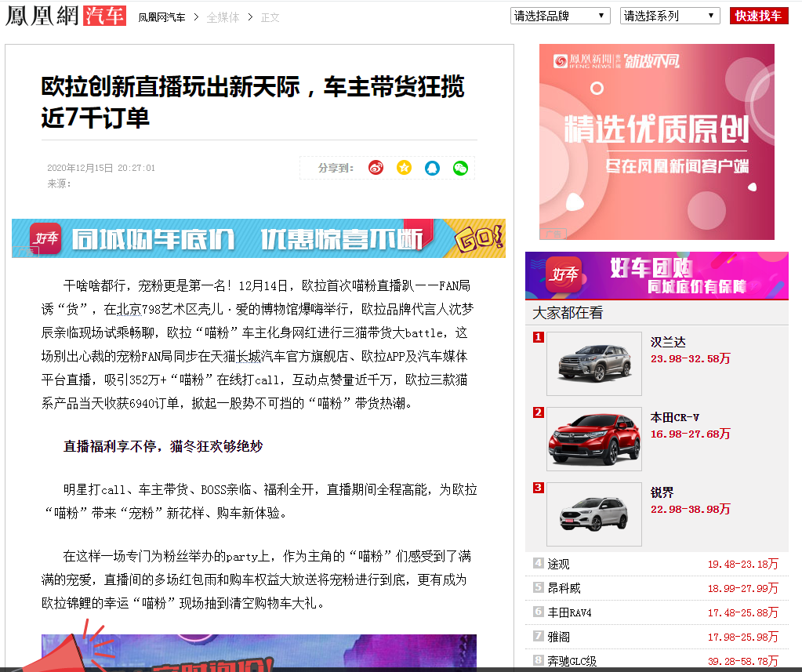Viewport: 802px width, 672px height.
Task: Click price 22.98-38.98万
Action: (691, 509)
